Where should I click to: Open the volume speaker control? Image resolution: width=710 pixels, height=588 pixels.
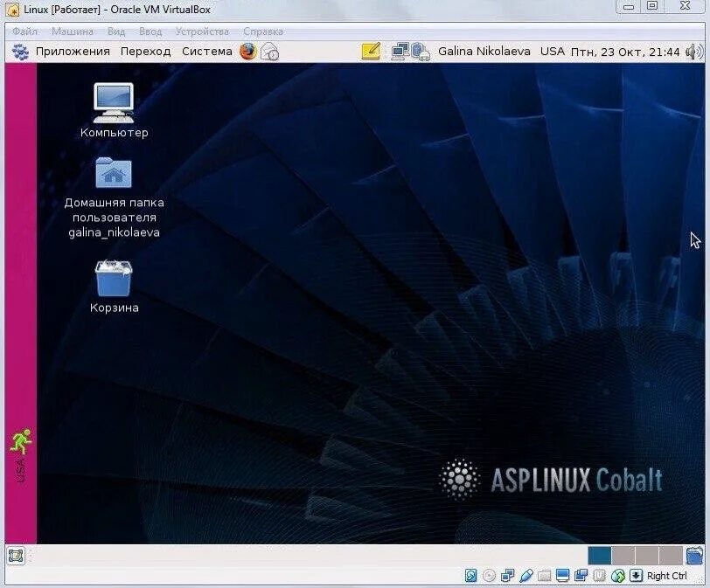pyautogui.click(x=693, y=52)
